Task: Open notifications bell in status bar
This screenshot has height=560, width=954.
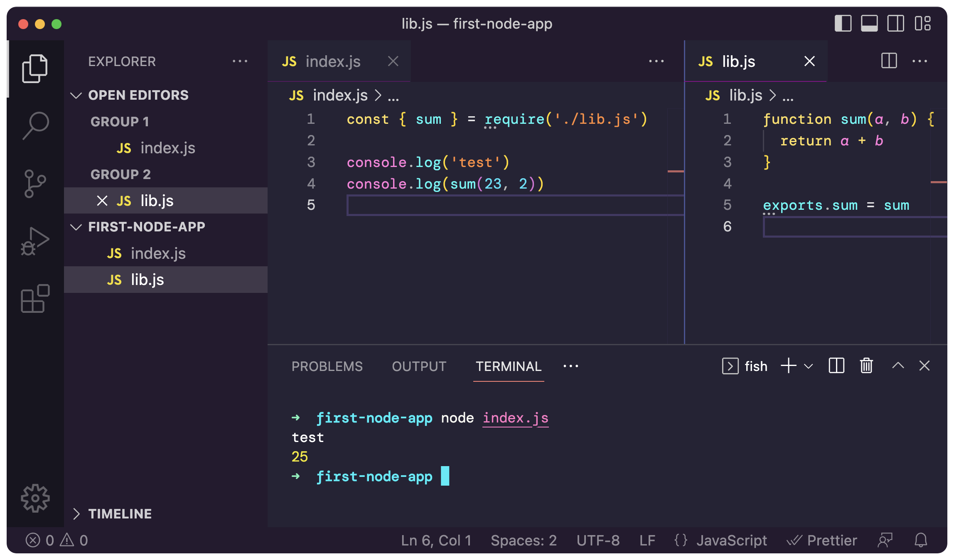Action: (921, 540)
